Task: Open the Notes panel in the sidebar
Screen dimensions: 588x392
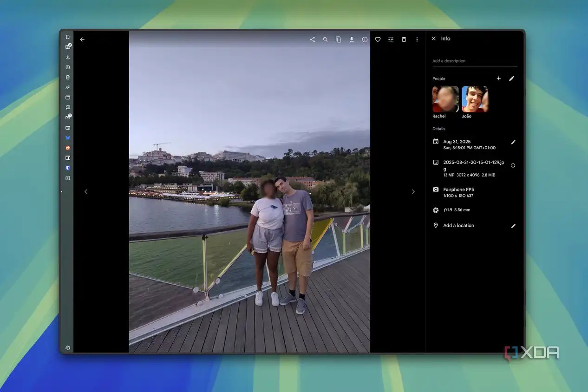Action: (68, 77)
